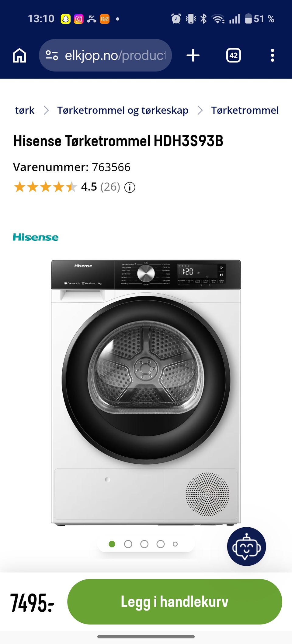
Task: Select the first image carousel dot
Action: click(x=112, y=544)
